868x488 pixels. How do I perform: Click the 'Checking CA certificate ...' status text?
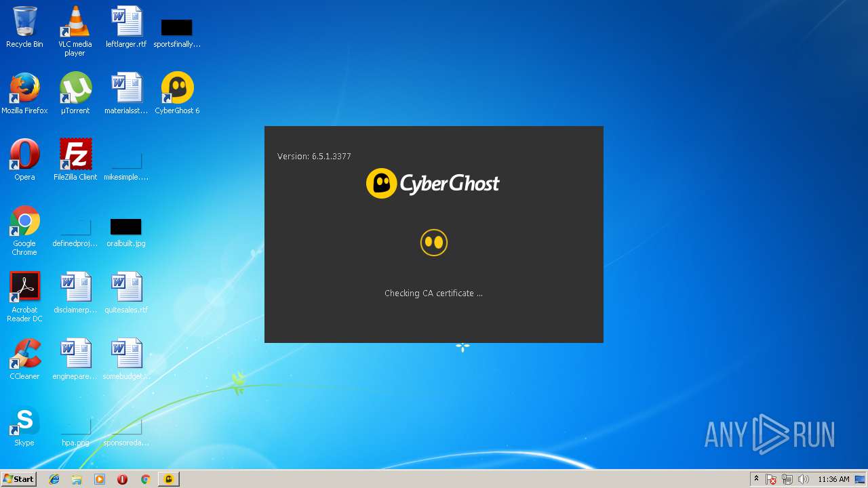click(433, 293)
